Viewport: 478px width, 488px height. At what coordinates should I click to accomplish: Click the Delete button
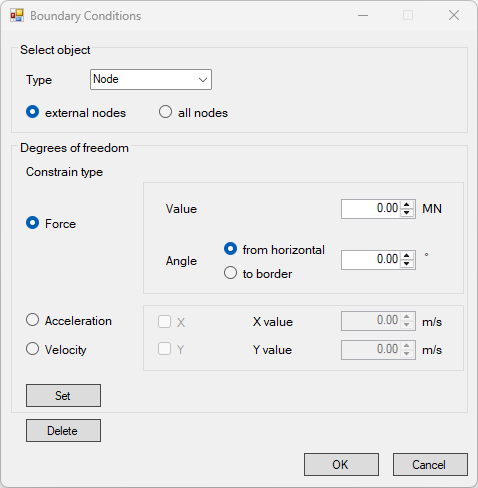tap(63, 430)
